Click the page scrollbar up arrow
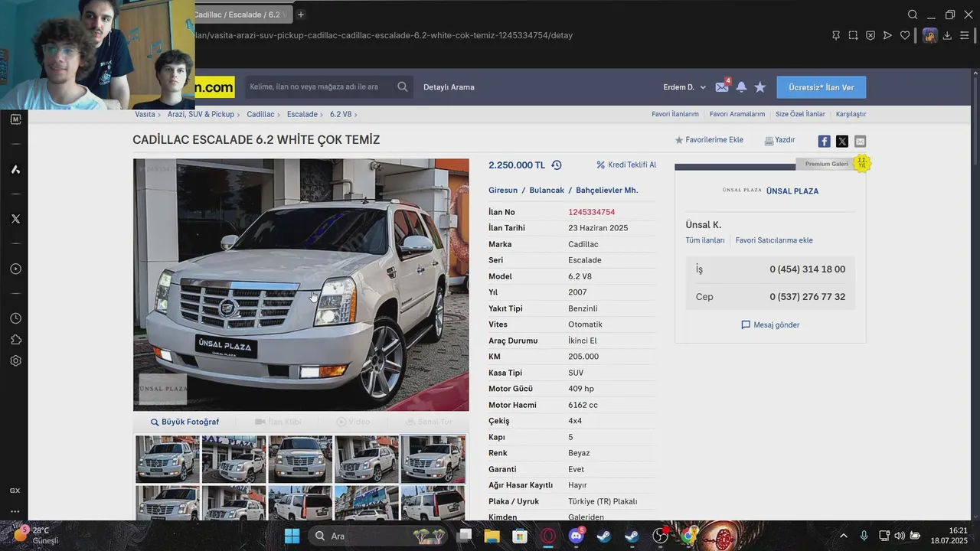 (975, 73)
